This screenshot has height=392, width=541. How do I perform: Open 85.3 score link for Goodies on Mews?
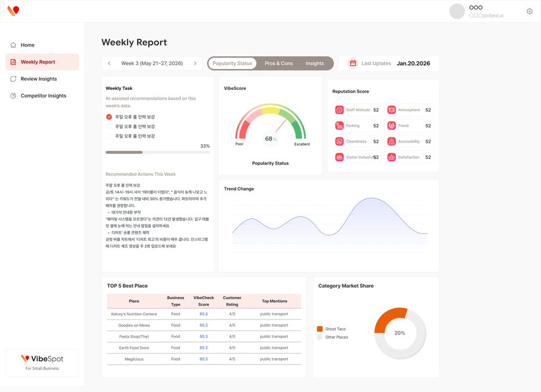pos(204,325)
